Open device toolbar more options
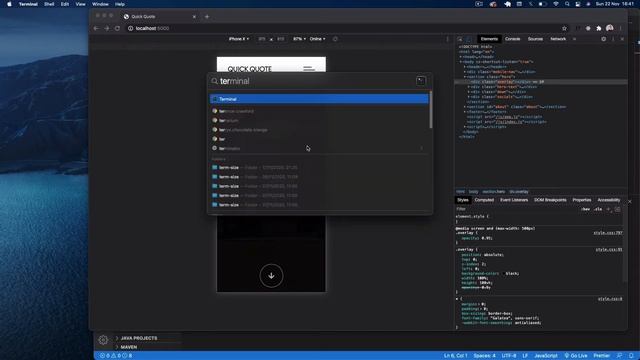The image size is (640, 360). [x=447, y=39]
